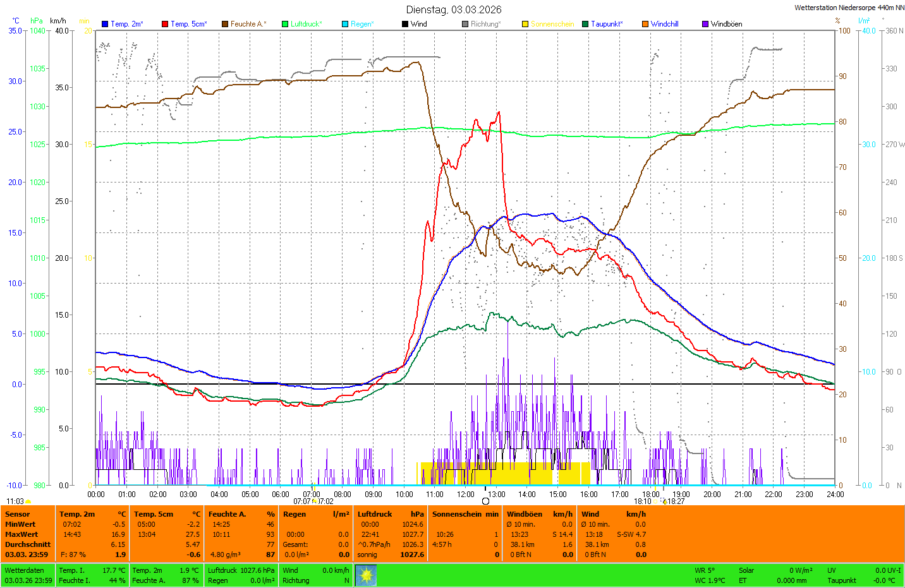Toggle the Wind series via its label
Image resolution: width=905 pixels, height=588 pixels.
tap(418, 24)
